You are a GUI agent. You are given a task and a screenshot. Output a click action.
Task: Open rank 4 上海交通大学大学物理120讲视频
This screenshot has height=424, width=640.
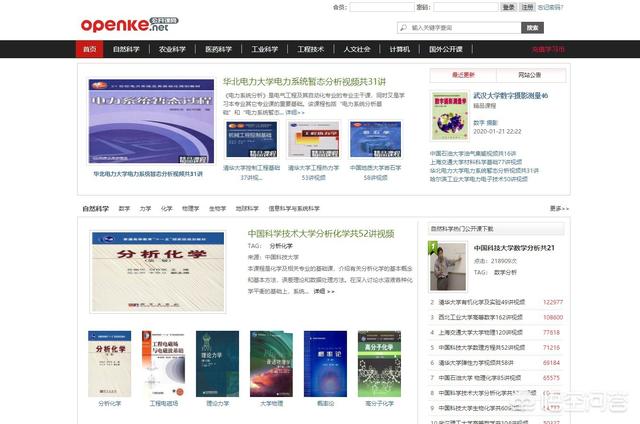click(x=480, y=333)
